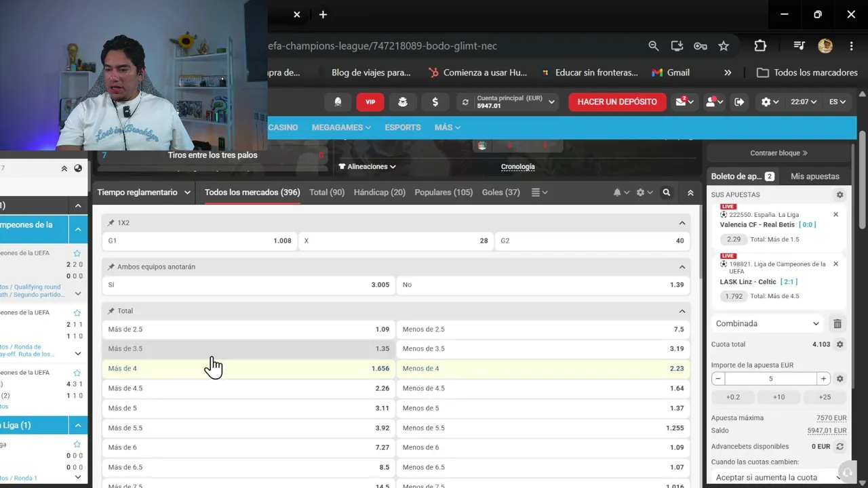
Task: Favorite the third UEFA match with score 4 3 1
Action: point(77,373)
